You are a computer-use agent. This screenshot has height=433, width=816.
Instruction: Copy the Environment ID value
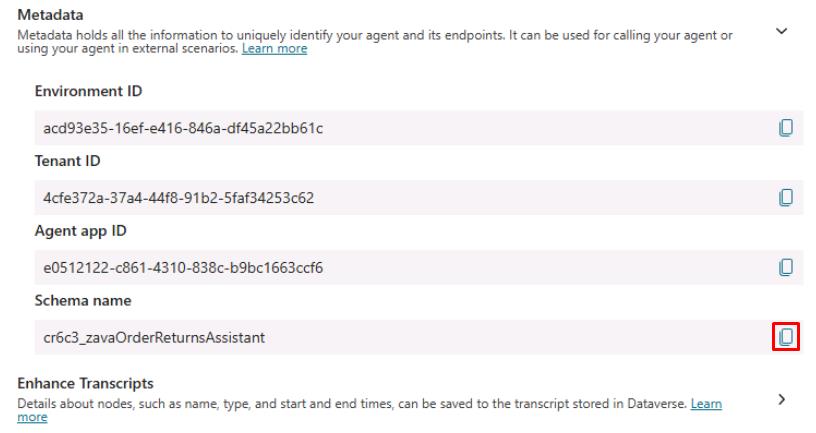click(x=786, y=128)
